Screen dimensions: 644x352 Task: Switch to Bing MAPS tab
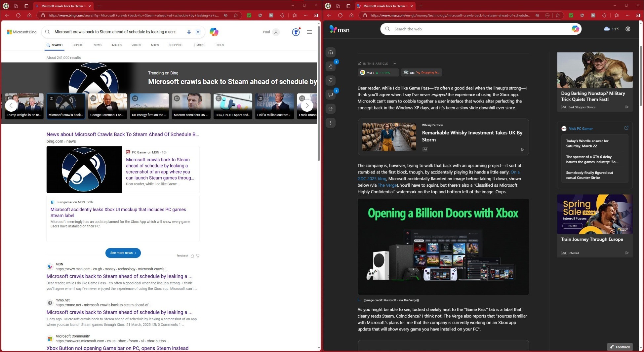tap(155, 45)
